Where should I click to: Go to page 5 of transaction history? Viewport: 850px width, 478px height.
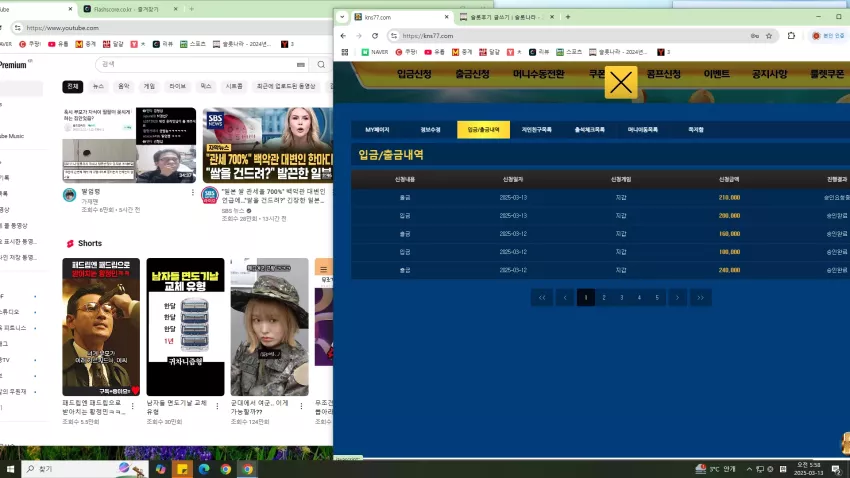[x=657, y=298]
